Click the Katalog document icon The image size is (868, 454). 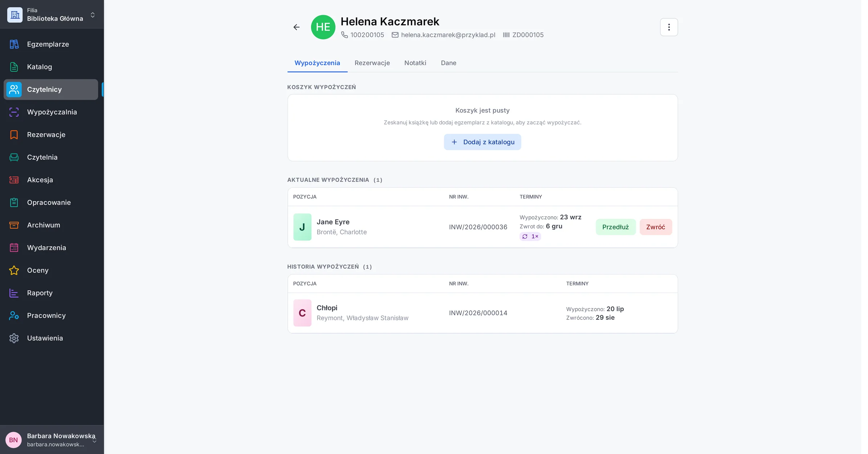[14, 67]
